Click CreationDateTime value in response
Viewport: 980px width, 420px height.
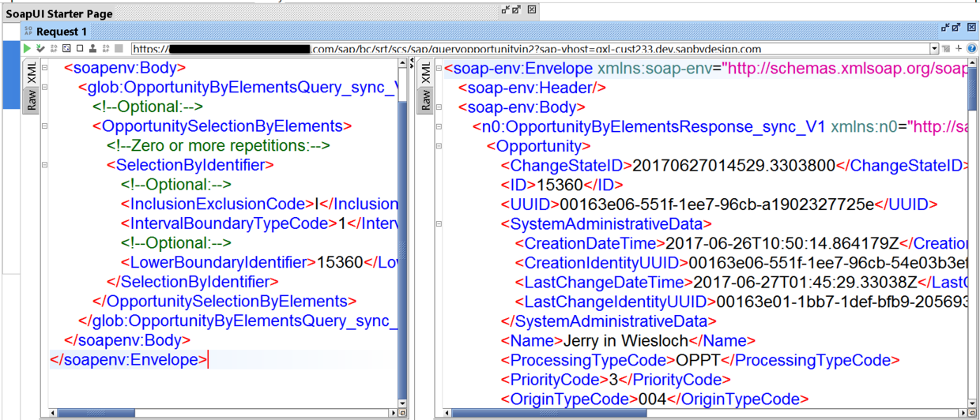coord(783,243)
